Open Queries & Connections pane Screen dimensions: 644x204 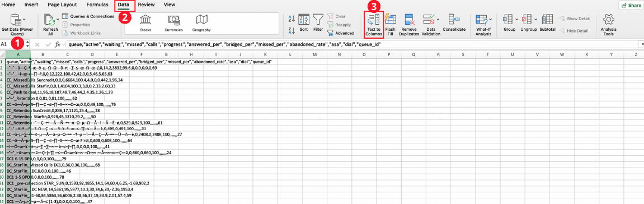[88, 16]
